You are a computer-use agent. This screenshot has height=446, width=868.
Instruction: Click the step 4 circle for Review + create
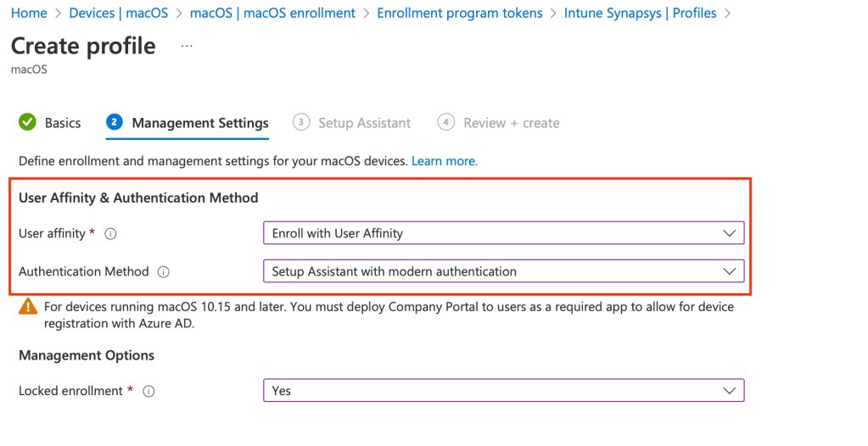[x=445, y=123]
